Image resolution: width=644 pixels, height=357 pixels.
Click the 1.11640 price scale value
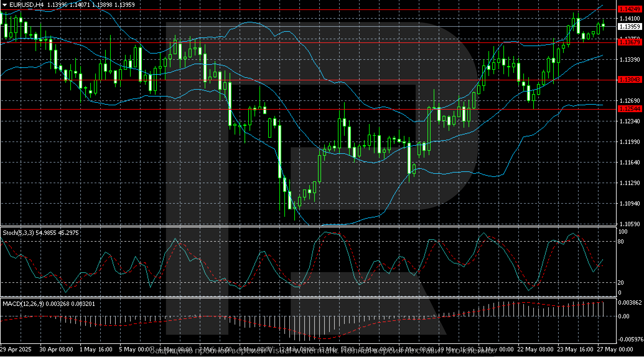[630, 162]
